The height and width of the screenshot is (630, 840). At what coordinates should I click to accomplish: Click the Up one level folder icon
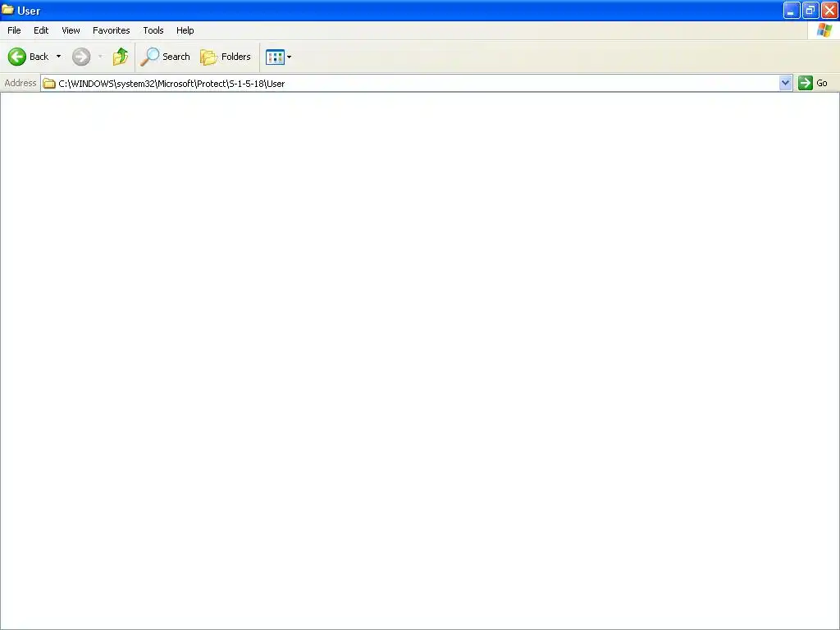pos(121,57)
